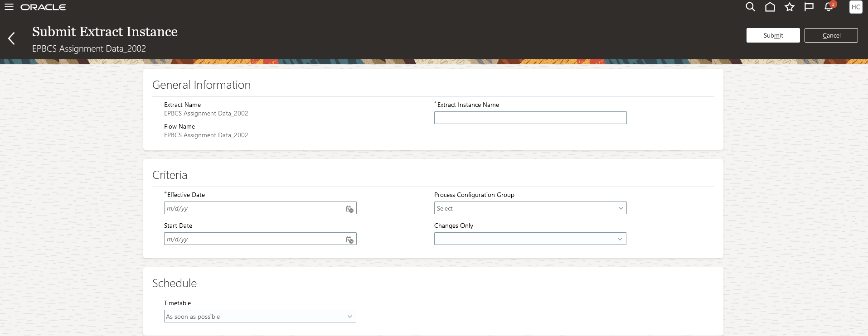Click the Submit button
This screenshot has height=336, width=868.
pyautogui.click(x=773, y=35)
